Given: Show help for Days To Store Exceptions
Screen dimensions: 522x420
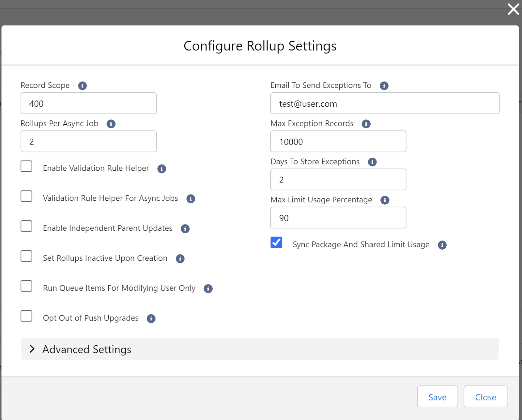Looking at the screenshot, I should click(x=372, y=162).
